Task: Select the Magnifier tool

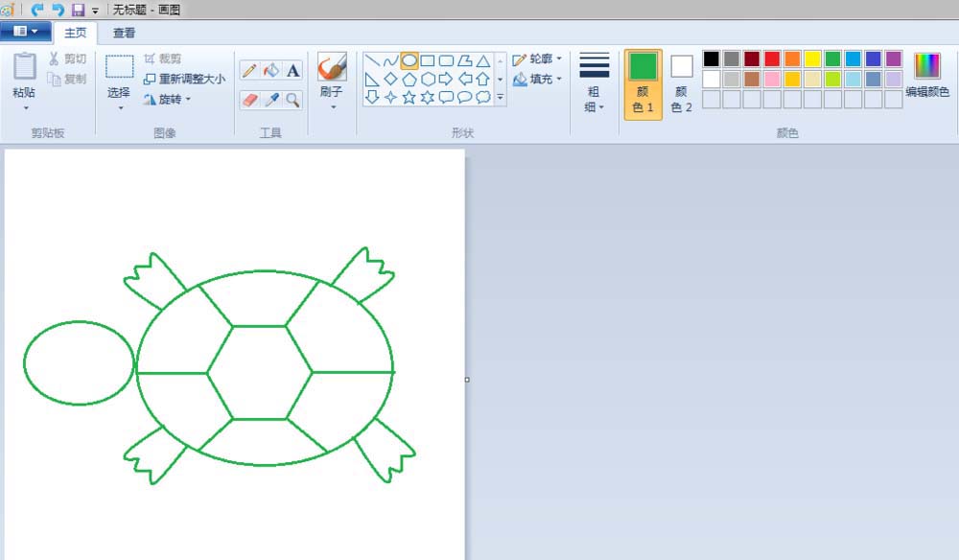Action: [292, 100]
